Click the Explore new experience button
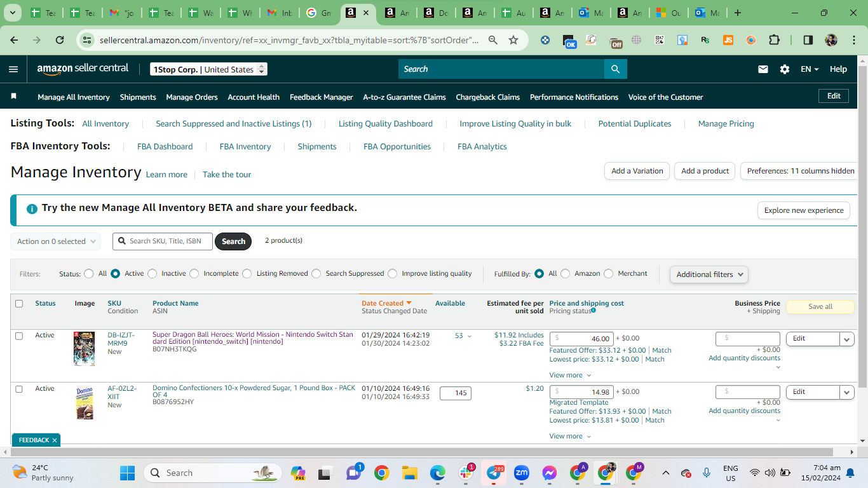Screen dimensions: 868x488 click(x=803, y=210)
